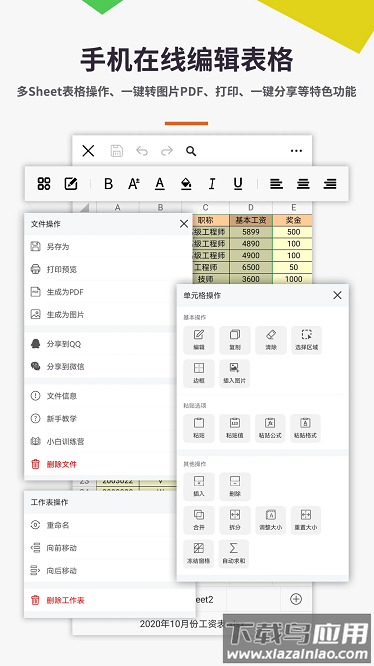374x666 pixels.
Task: Open 新手教学 tutorial
Action: 100,418
